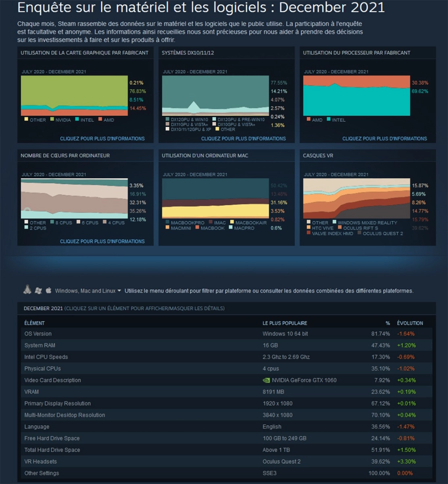Click the Windows logo platform icon
The image size is (448, 484).
39,290
